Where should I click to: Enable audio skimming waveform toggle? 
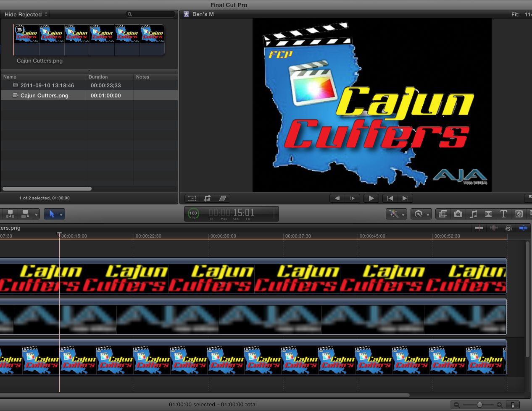coord(493,228)
